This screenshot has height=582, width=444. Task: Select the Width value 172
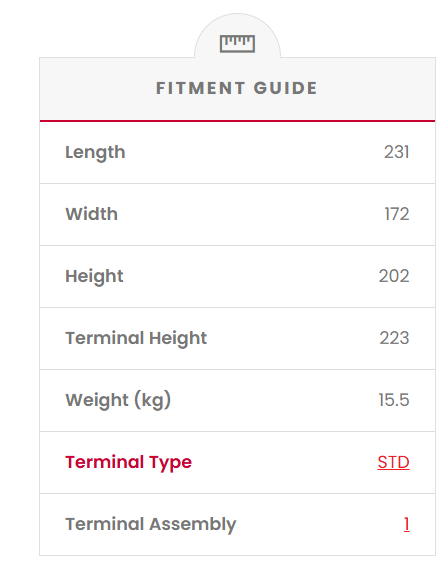pos(397,214)
